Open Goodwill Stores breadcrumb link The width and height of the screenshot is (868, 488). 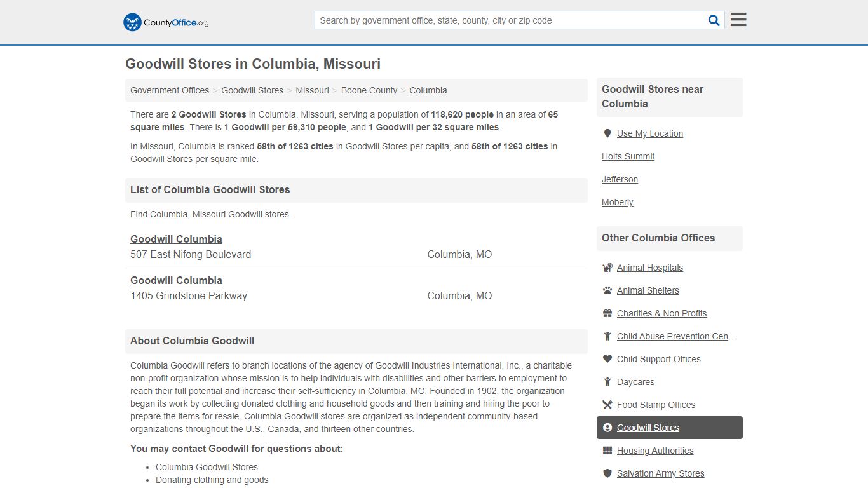coord(252,90)
